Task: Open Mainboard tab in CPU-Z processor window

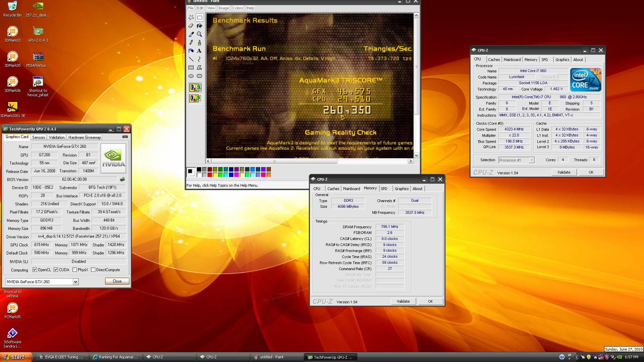Action: (x=512, y=60)
